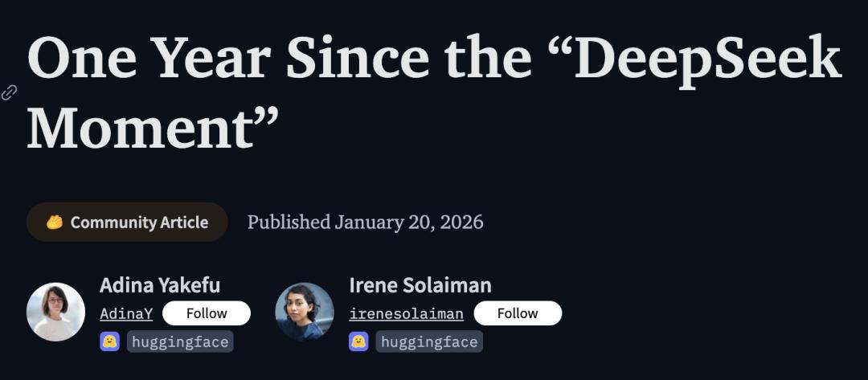The height and width of the screenshot is (380, 868).
Task: Click the Community Article badge label
Action: click(139, 223)
